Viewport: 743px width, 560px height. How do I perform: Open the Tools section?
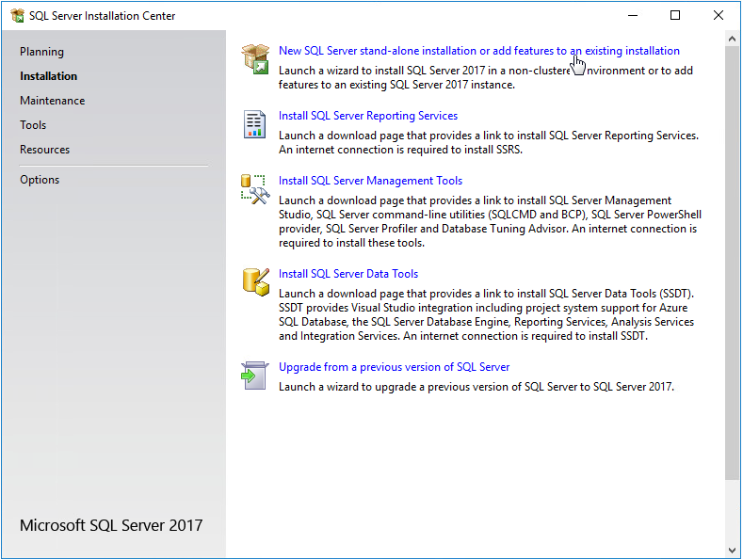click(x=33, y=125)
